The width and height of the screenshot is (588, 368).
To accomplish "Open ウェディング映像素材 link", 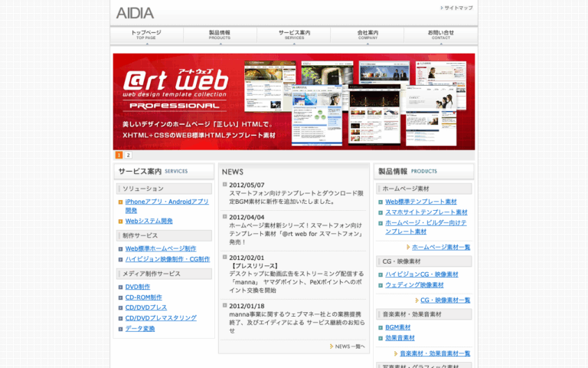I will [x=414, y=285].
